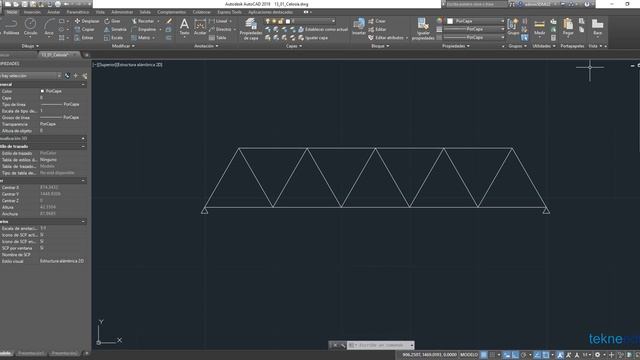The width and height of the screenshot is (640, 360).
Task: Toggle snap mode in status bar
Action: point(493,355)
